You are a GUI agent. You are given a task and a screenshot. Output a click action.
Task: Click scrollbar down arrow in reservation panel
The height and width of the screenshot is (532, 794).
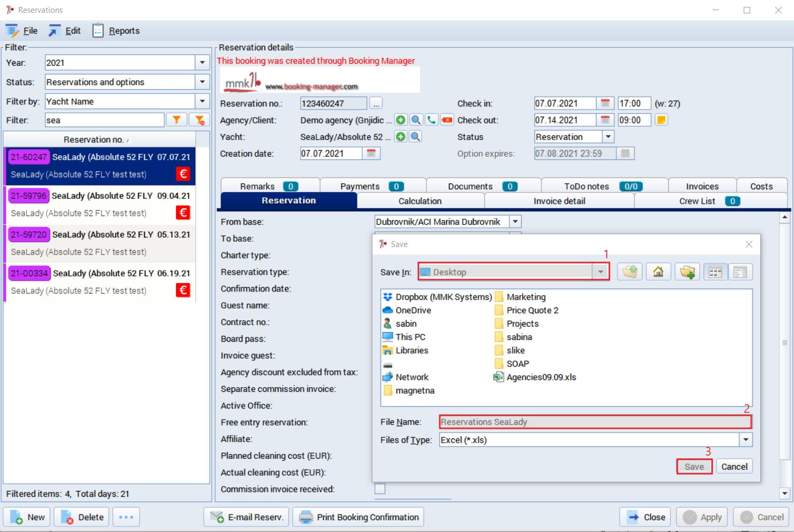click(x=785, y=494)
